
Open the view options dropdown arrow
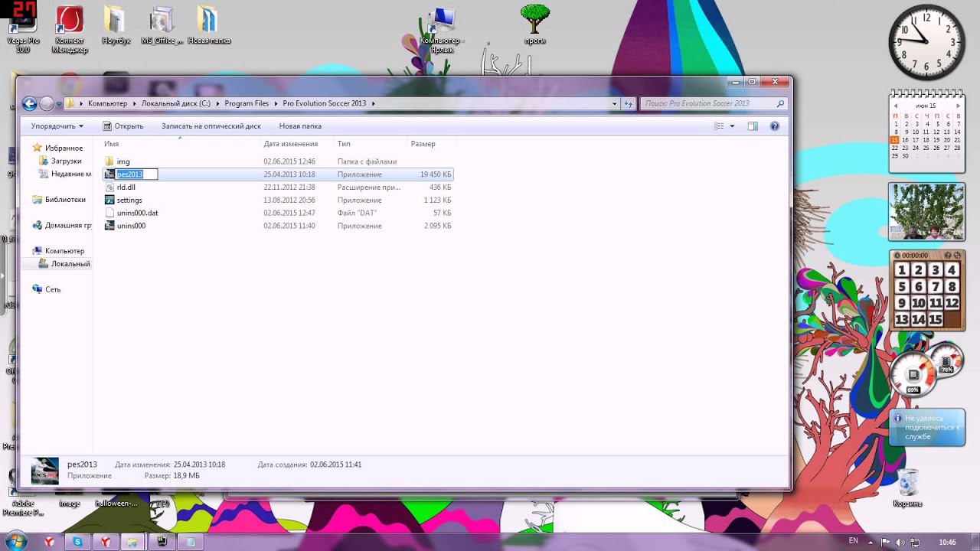[x=732, y=126]
